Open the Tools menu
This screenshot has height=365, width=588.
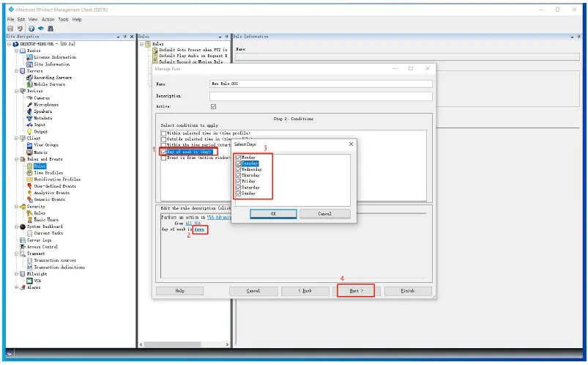pyautogui.click(x=64, y=20)
